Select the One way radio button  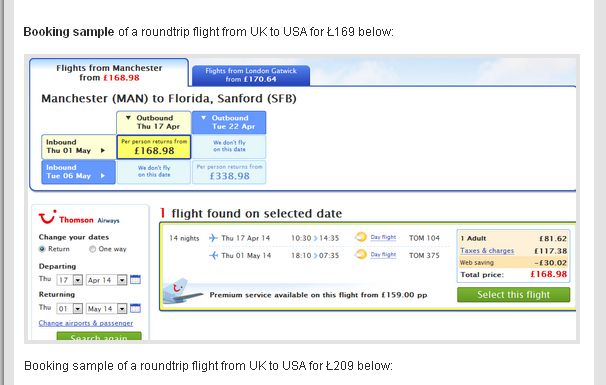92,249
